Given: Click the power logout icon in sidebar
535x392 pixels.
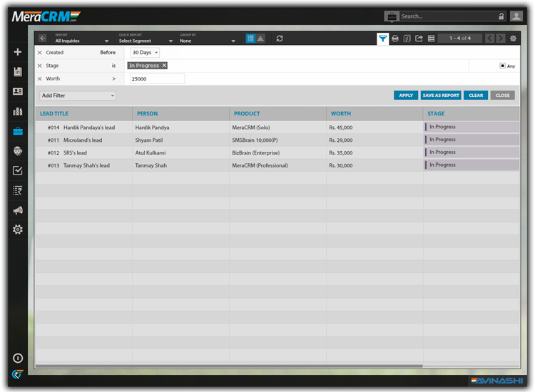Looking at the screenshot, I should pos(18,358).
